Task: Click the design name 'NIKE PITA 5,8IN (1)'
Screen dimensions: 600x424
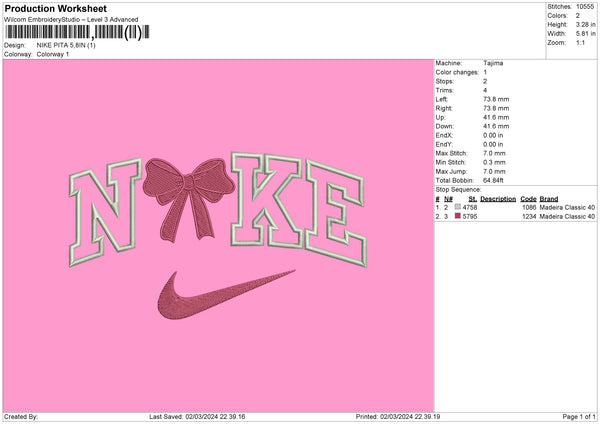Action: click(66, 45)
